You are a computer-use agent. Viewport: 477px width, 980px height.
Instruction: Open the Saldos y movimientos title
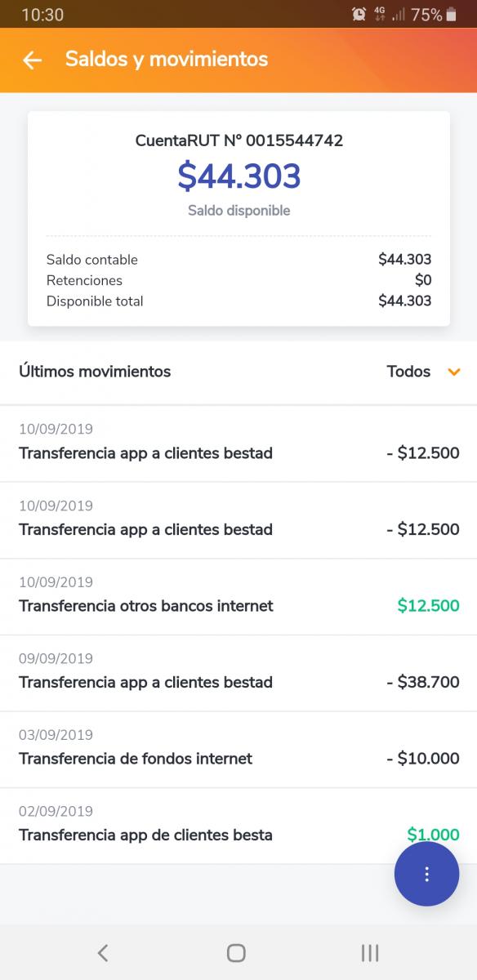[x=165, y=59]
